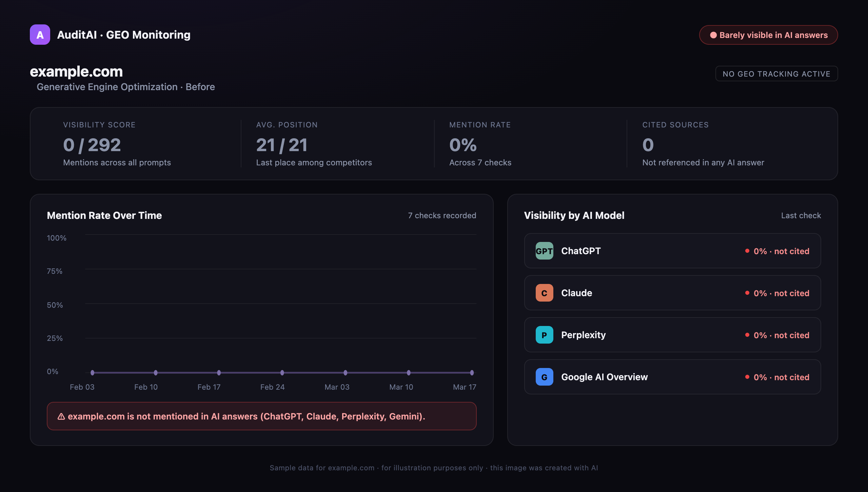Viewport: 868px width, 492px height.
Task: Click the ChatGPT model icon
Action: 544,251
